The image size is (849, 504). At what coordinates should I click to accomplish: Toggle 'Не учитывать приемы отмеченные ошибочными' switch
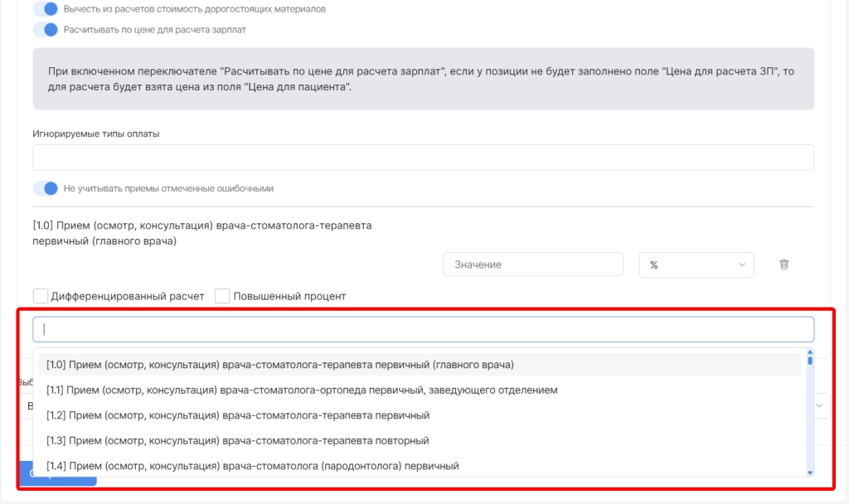[46, 188]
